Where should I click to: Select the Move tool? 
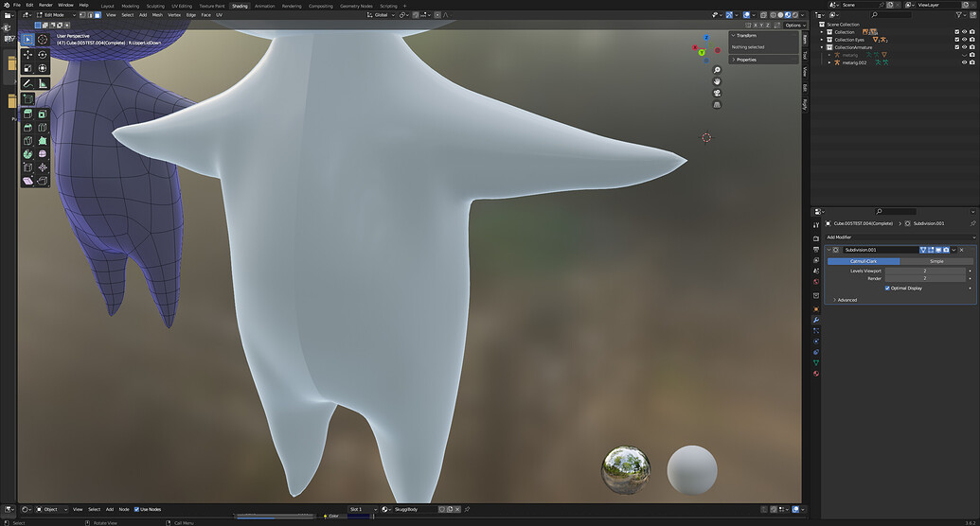[x=27, y=55]
